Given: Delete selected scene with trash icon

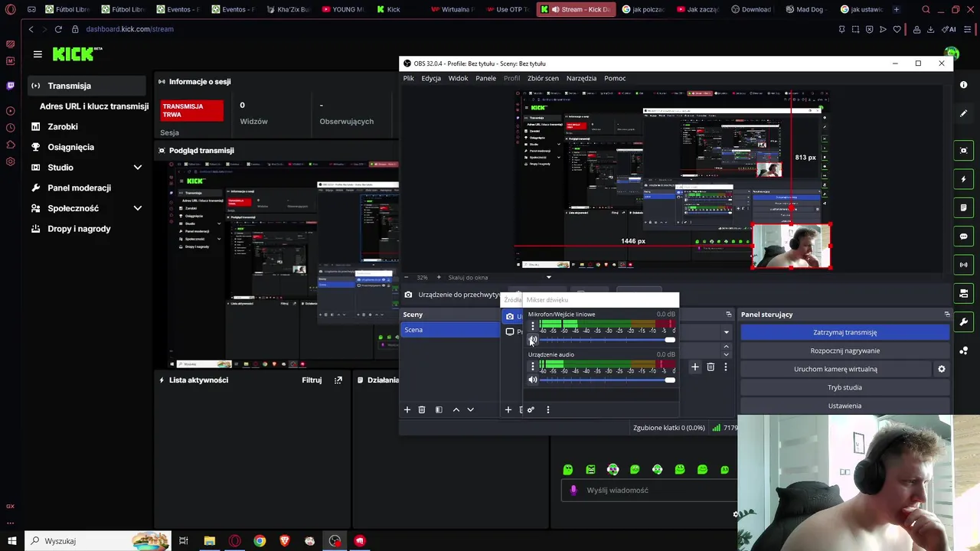Looking at the screenshot, I should tap(422, 409).
